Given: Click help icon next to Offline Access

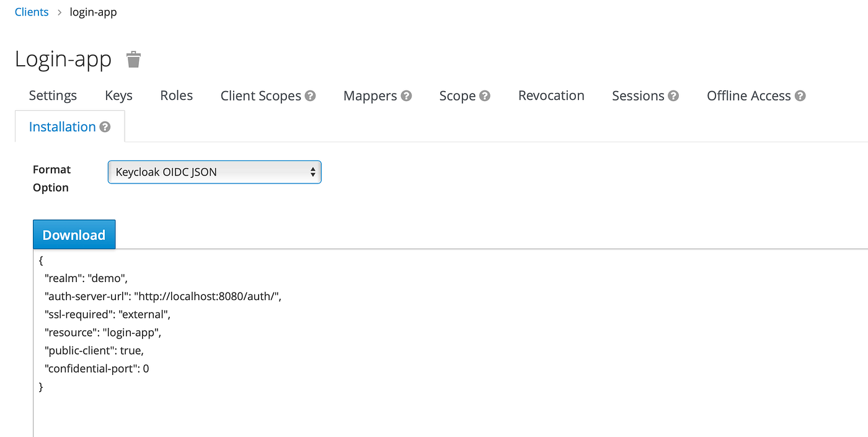Looking at the screenshot, I should click(800, 96).
